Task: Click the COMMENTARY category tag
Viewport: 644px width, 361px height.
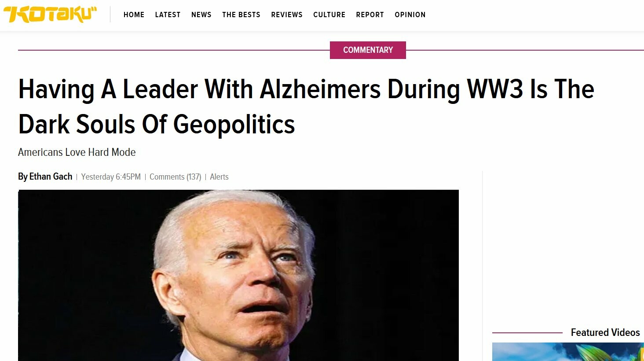Action: 368,50
